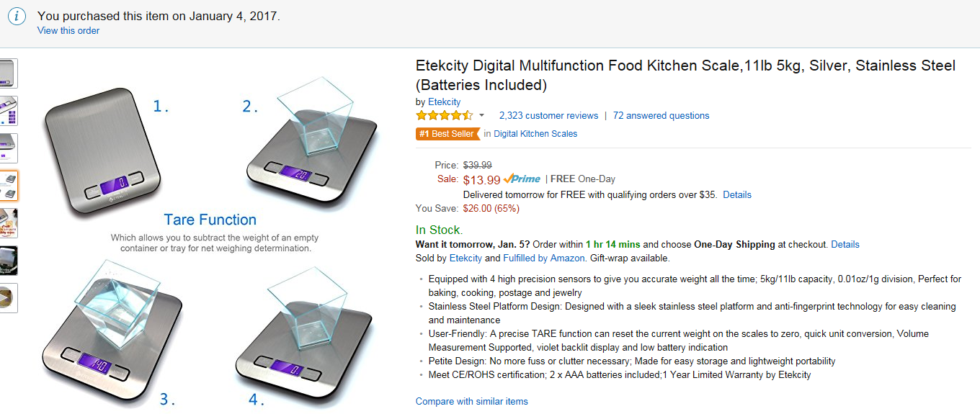Open the 2,323 customer reviews link
The width and height of the screenshot is (980, 414).
(x=548, y=115)
